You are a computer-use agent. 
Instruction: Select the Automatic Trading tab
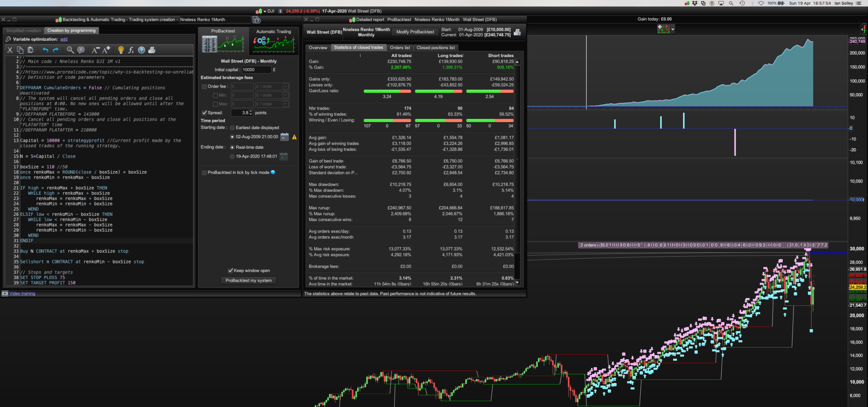(x=274, y=41)
